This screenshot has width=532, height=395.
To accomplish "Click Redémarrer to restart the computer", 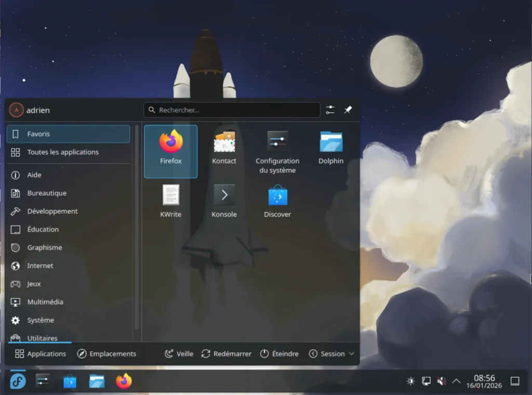I will [227, 353].
